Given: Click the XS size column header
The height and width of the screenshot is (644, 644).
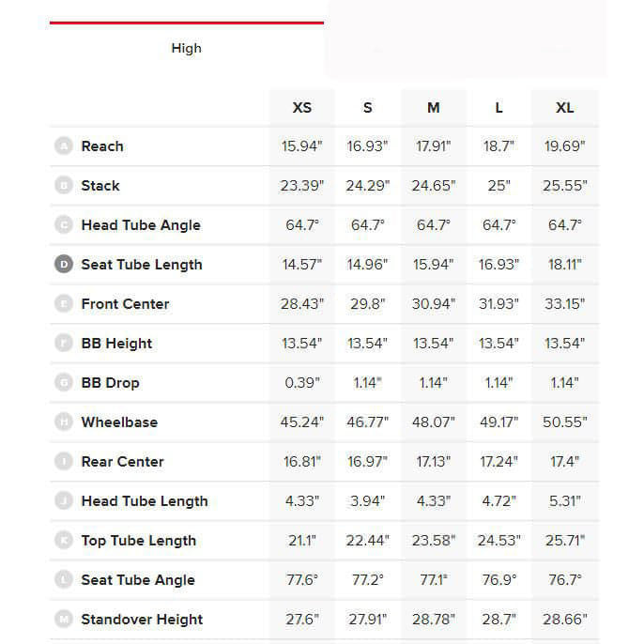Looking at the screenshot, I should click(301, 108).
